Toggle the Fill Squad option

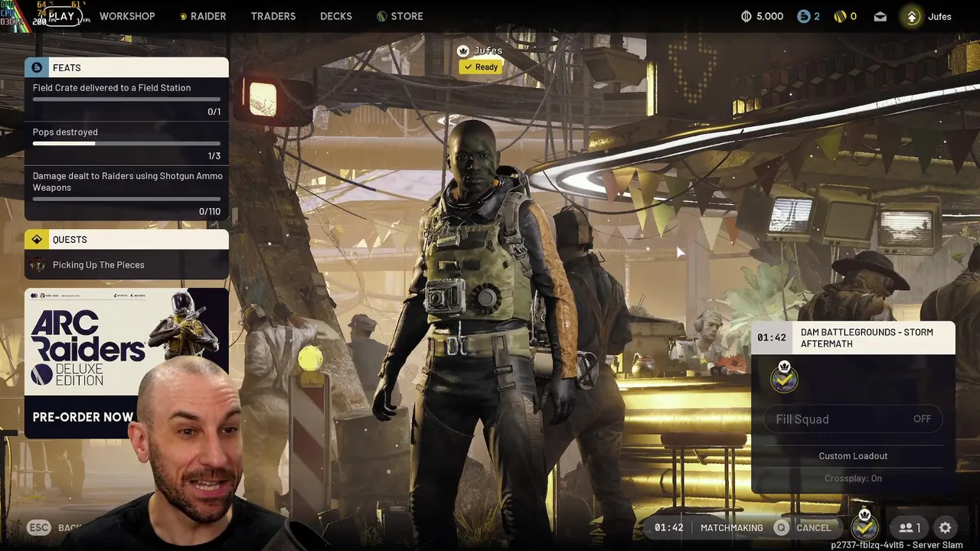click(x=853, y=419)
